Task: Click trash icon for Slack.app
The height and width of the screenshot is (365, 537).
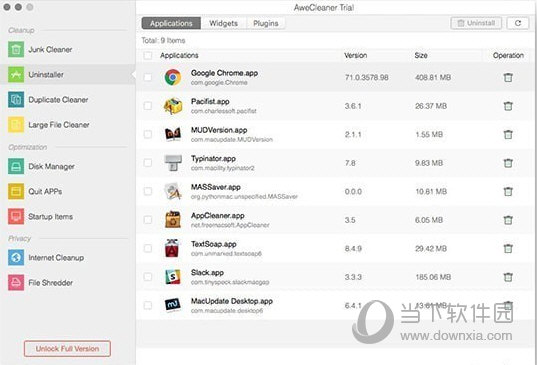Action: pos(508,277)
